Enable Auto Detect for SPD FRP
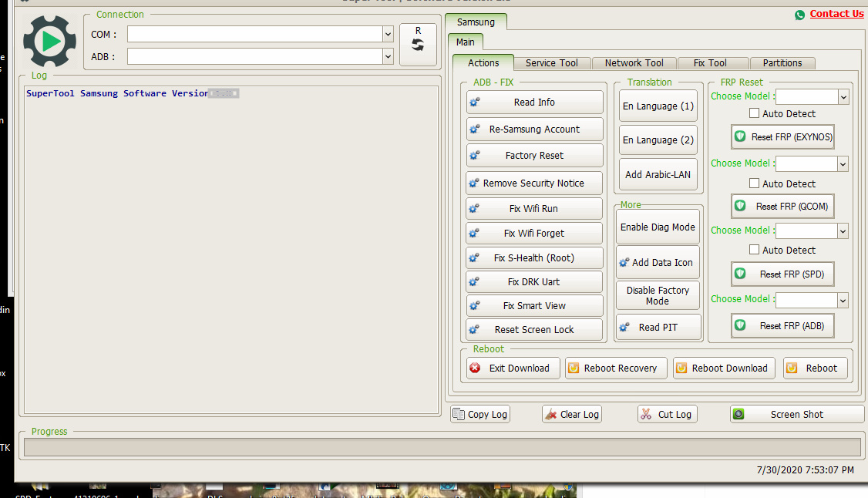This screenshot has width=868, height=498. click(754, 250)
